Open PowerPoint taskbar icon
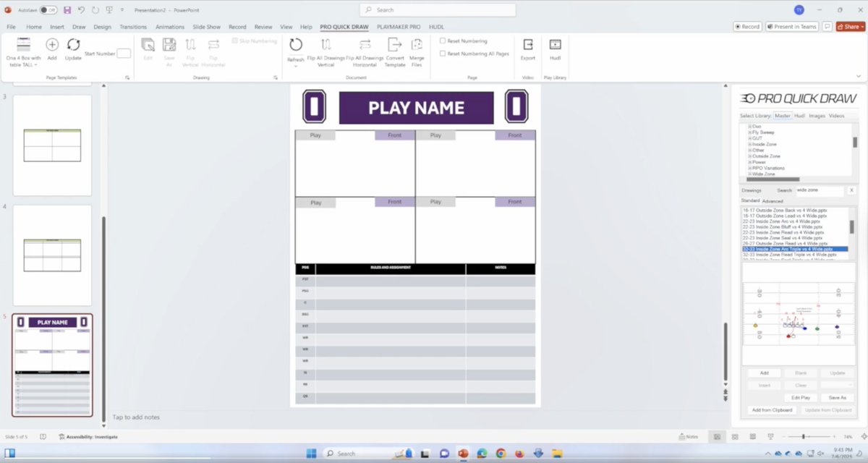The width and height of the screenshot is (868, 463). [x=463, y=454]
